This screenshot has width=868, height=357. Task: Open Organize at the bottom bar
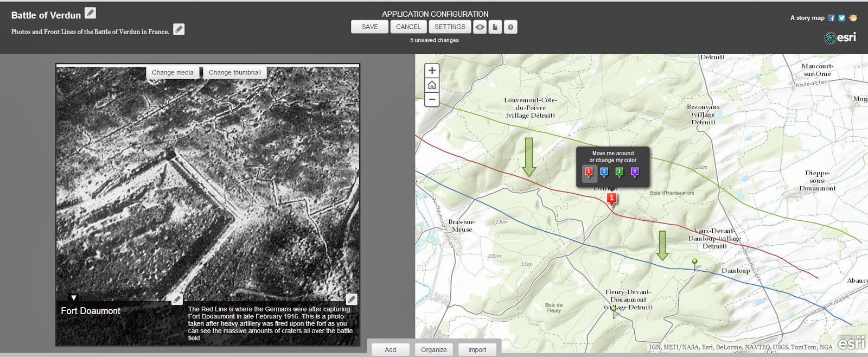pos(434,350)
